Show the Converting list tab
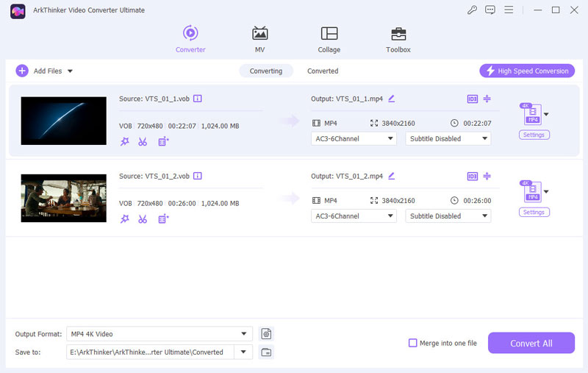This screenshot has width=588, height=373. click(266, 71)
